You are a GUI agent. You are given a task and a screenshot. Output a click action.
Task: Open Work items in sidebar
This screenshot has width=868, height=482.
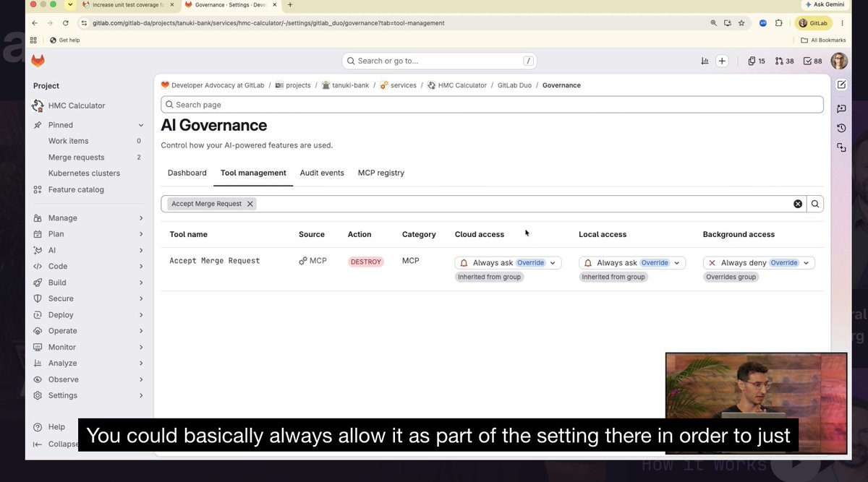click(69, 141)
